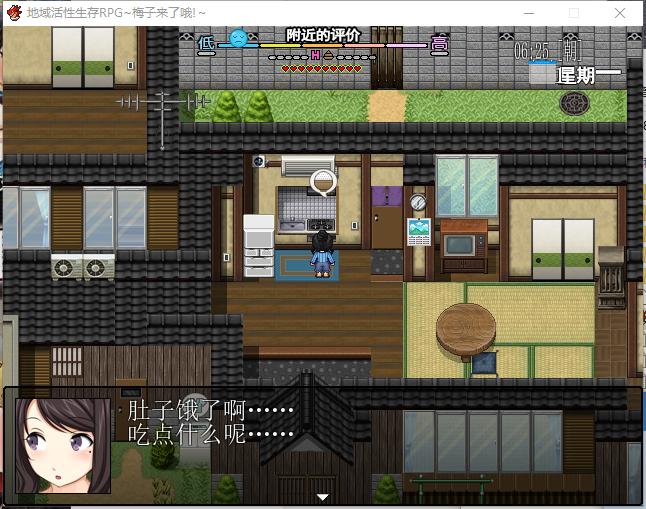This screenshot has height=509, width=646.
Task: Click the round wall clock
Action: pos(418,202)
